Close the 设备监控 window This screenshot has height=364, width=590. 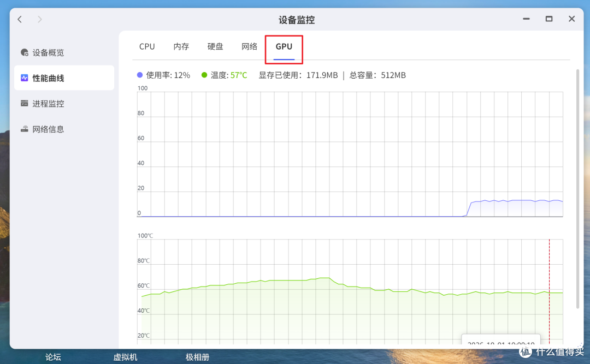click(571, 19)
